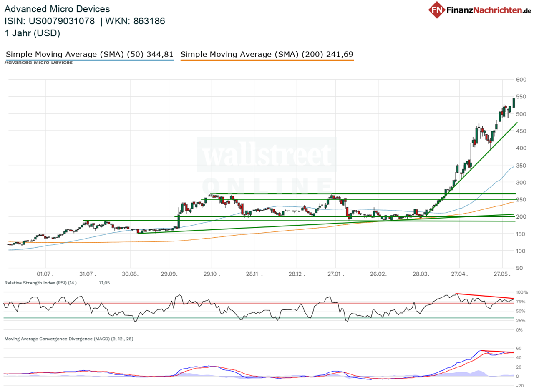
Task: Click the RSI 100 % axis label
Action: point(522,292)
